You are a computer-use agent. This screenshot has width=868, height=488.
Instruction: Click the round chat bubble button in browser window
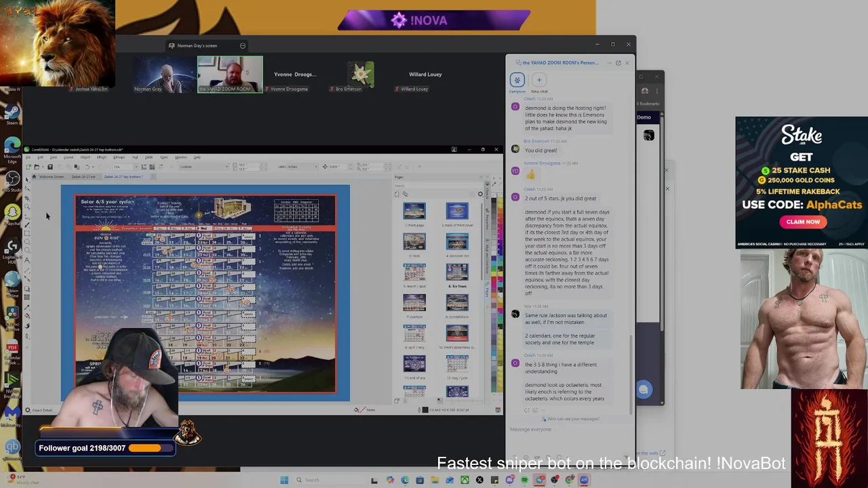tap(644, 389)
